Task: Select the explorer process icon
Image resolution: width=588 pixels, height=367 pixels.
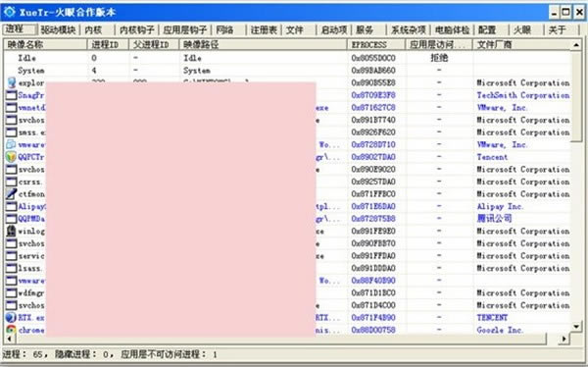Action: 11,82
